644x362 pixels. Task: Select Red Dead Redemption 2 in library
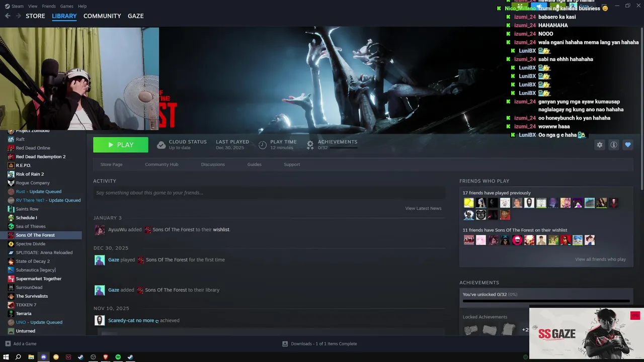(41, 157)
